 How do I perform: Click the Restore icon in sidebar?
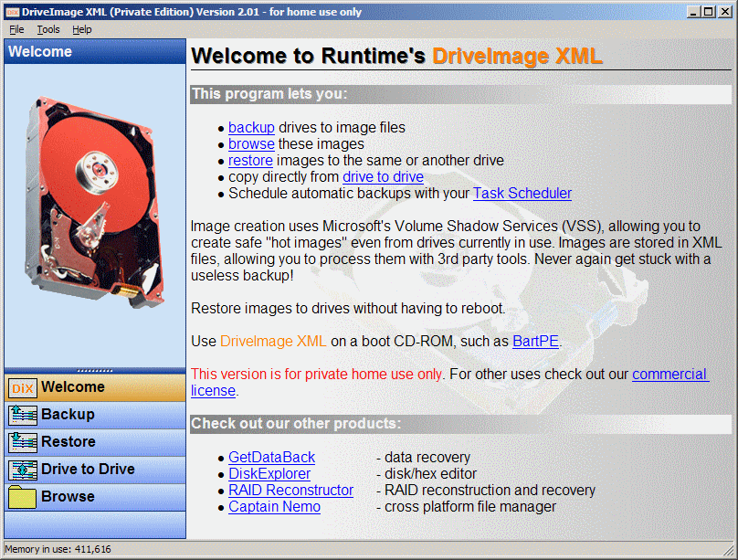(x=22, y=442)
